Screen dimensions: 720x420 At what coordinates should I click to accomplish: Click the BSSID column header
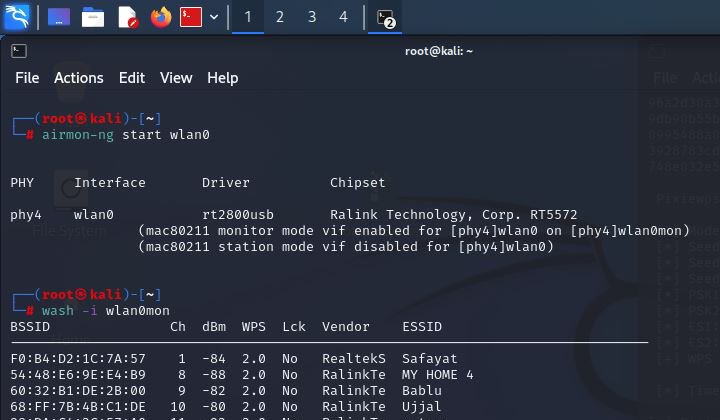30,326
